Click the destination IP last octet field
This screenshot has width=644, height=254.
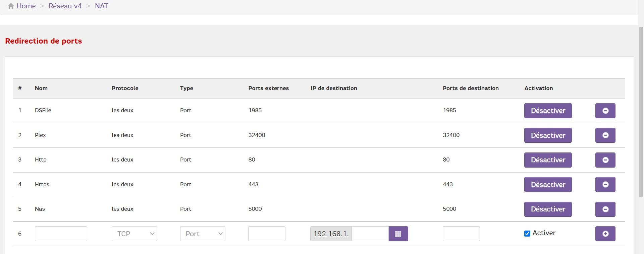[x=370, y=234]
